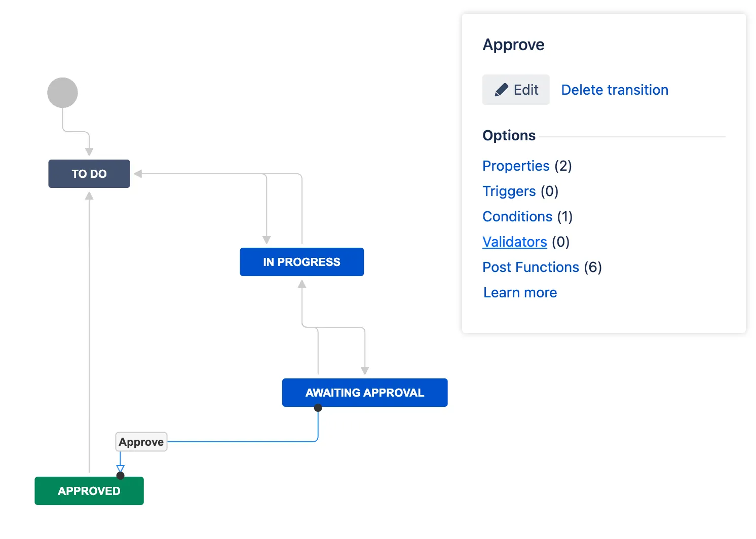Viewport: 756px width, 539px height.
Task: View the Conditions for this transition
Action: pos(517,217)
